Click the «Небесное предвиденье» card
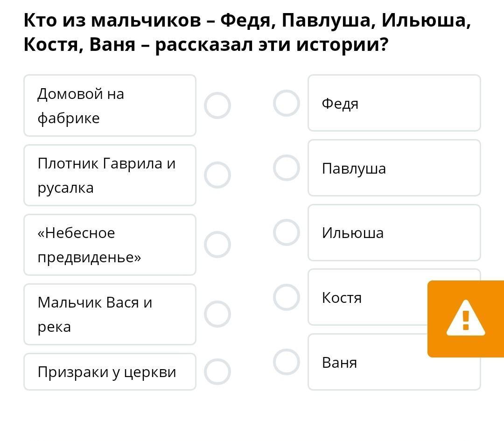This screenshot has width=504, height=441. point(110,245)
